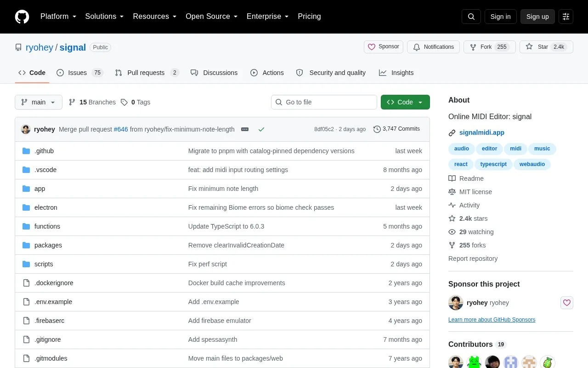Viewport: 588px width, 368px height.
Task: Click the Sign in button
Action: click(x=500, y=17)
